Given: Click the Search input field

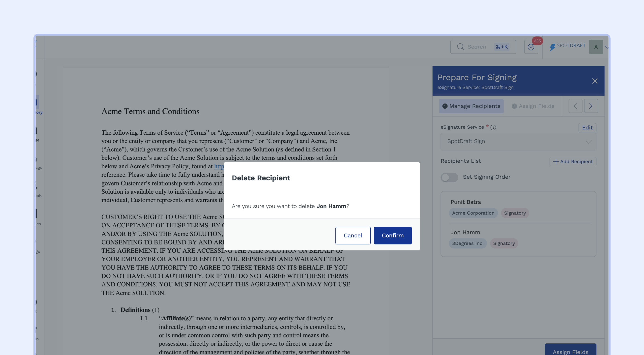Looking at the screenshot, I should 480,47.
